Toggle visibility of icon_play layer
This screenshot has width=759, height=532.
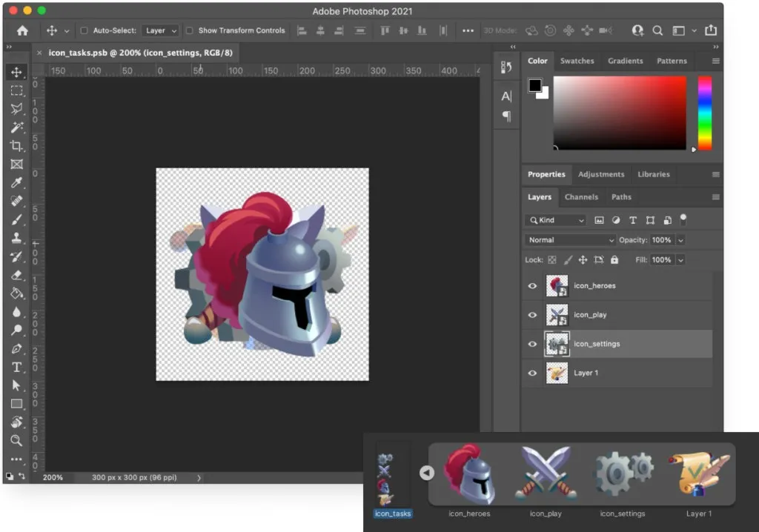pos(532,315)
